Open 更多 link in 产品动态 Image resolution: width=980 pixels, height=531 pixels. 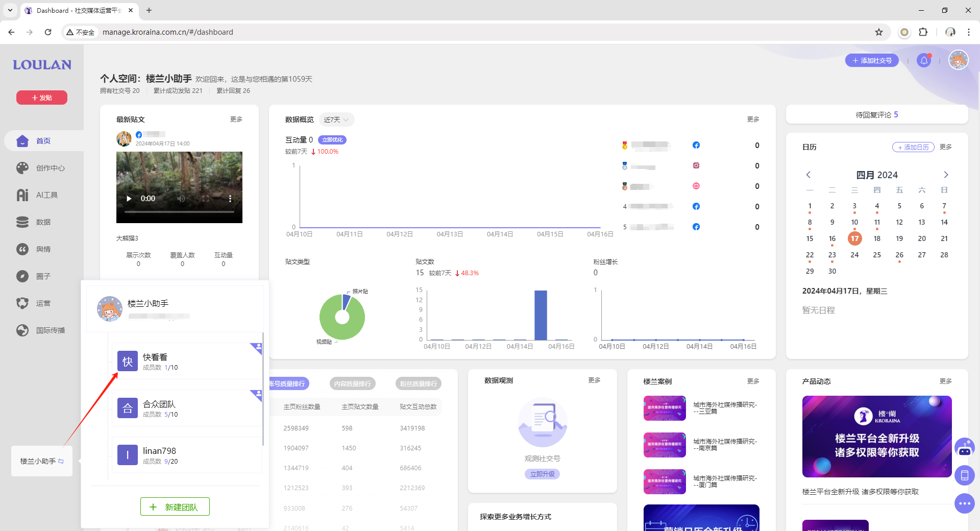click(946, 381)
